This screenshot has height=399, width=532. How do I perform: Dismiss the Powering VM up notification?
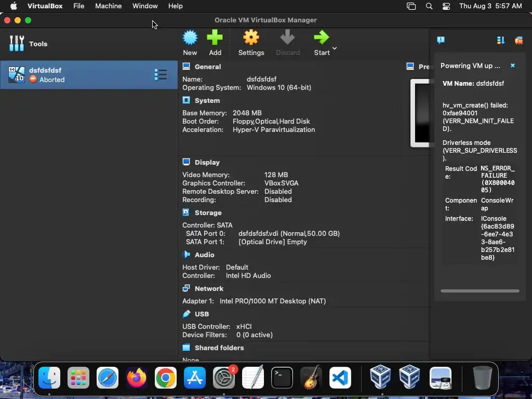pyautogui.click(x=513, y=65)
